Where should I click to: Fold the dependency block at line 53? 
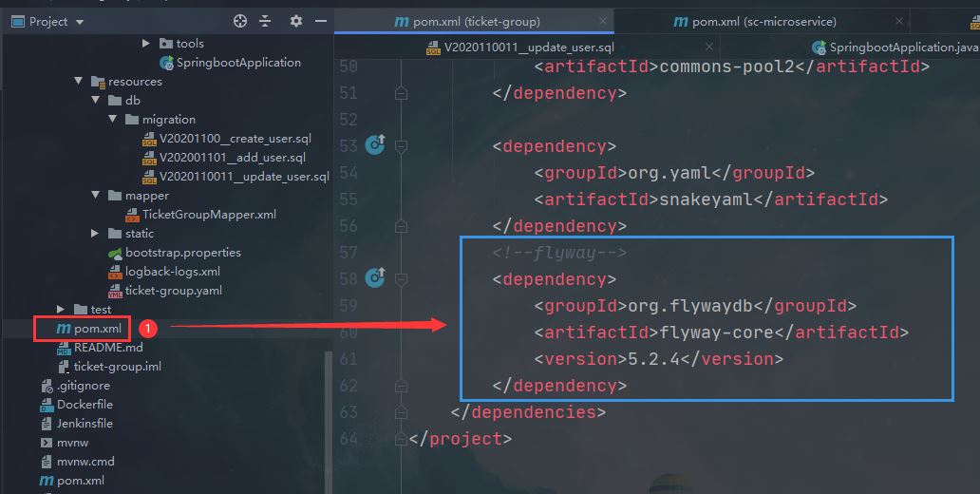402,146
